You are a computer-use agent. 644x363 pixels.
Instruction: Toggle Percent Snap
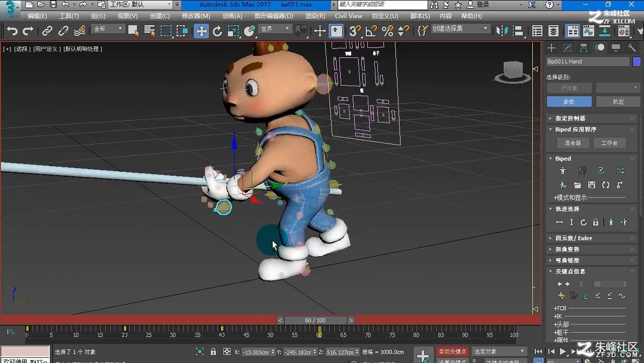387,31
